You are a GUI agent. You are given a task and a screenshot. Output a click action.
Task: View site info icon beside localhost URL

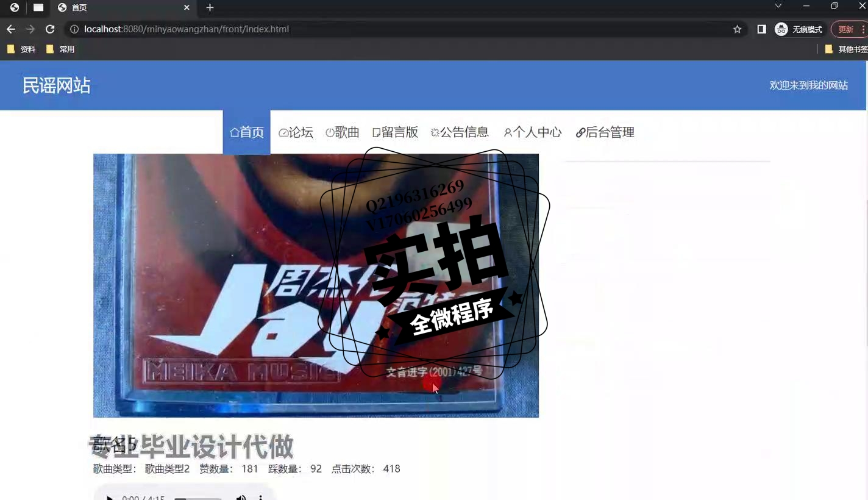coord(74,29)
